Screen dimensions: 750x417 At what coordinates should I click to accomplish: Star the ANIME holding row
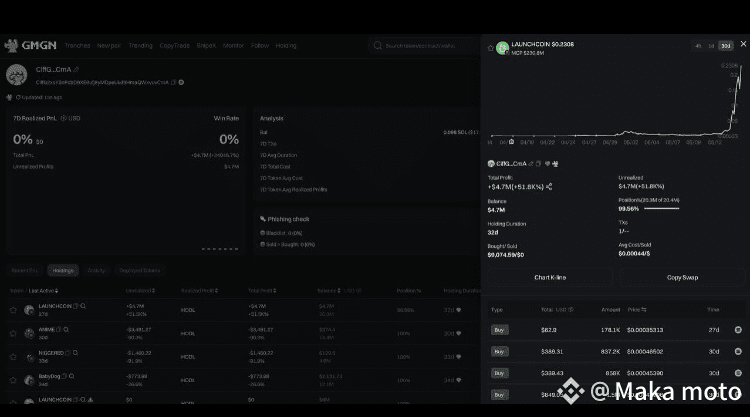pyautogui.click(x=13, y=333)
